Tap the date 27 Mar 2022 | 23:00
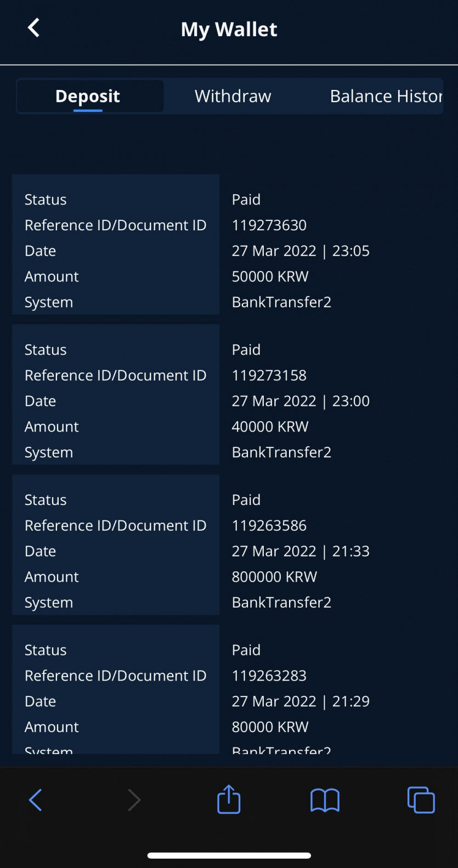 tap(301, 401)
